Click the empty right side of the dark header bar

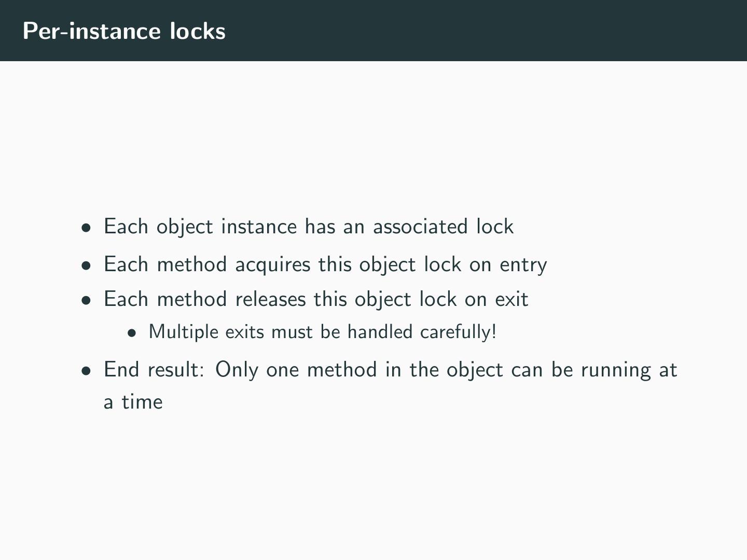click(519, 31)
